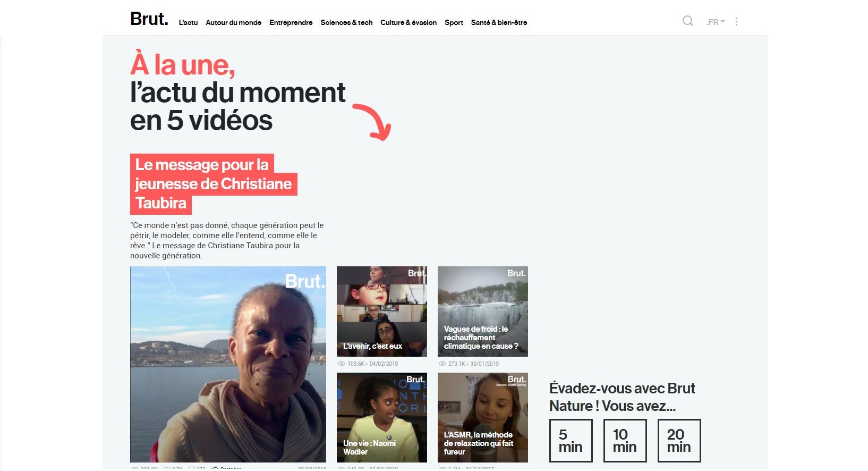
Task: Go to the Sport section
Action: point(454,22)
